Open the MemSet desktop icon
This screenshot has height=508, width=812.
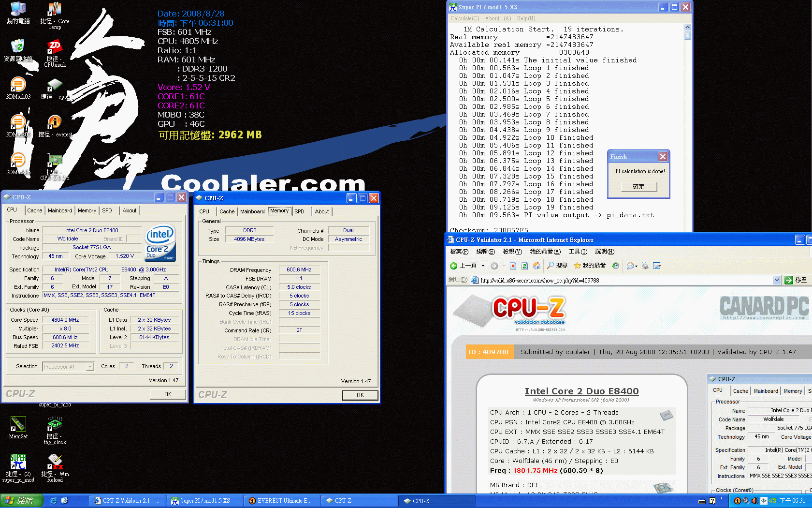18,428
